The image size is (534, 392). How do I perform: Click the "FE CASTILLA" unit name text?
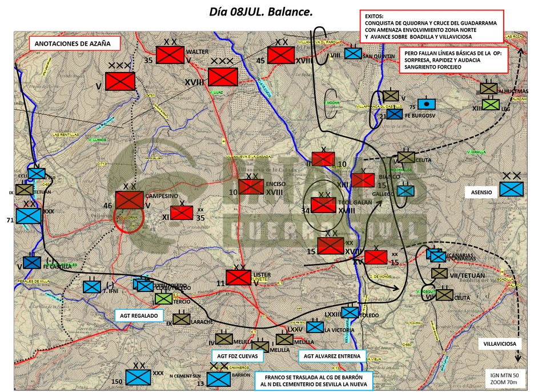click(x=57, y=266)
